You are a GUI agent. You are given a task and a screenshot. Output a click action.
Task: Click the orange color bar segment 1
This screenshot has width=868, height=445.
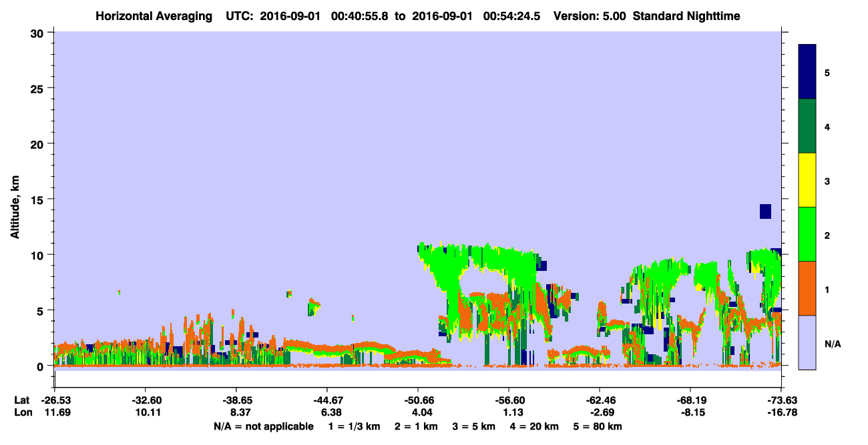807,288
